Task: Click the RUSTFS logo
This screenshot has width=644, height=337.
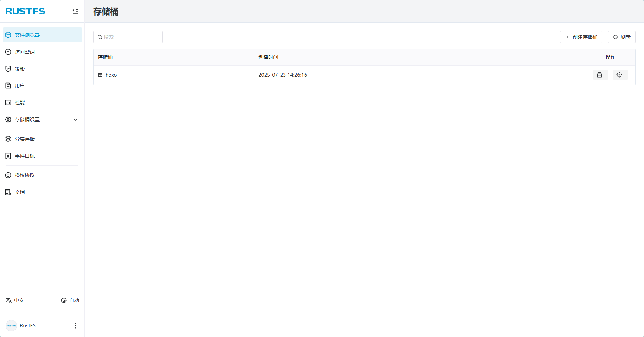Action: [x=25, y=11]
